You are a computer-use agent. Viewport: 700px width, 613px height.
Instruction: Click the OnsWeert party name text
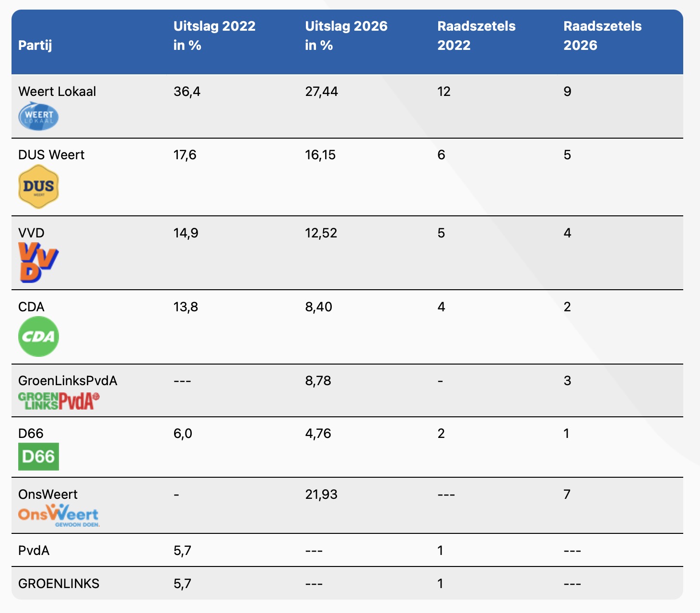pyautogui.click(x=48, y=494)
